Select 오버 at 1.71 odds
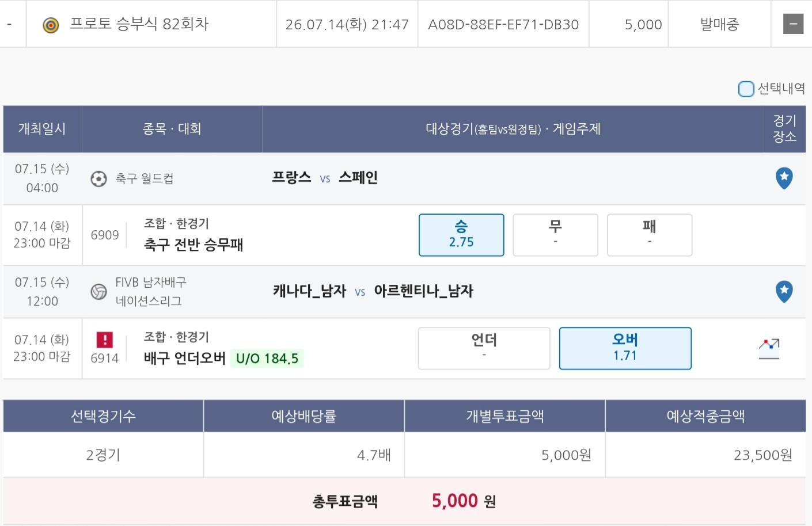 tap(625, 348)
